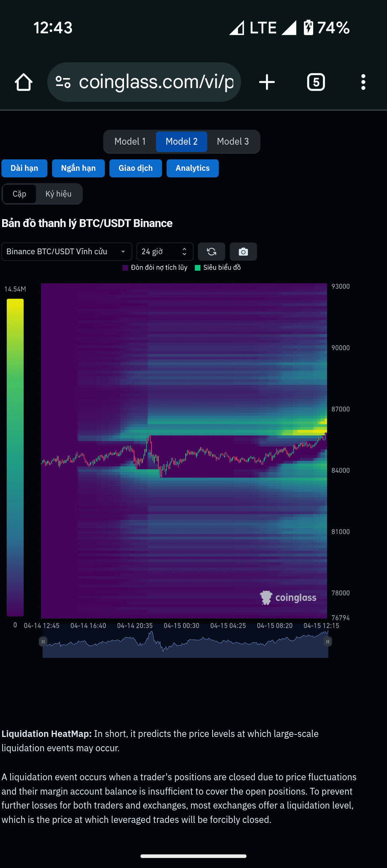The image size is (387, 868).
Task: Click the coinglass address bar URL
Action: click(156, 82)
